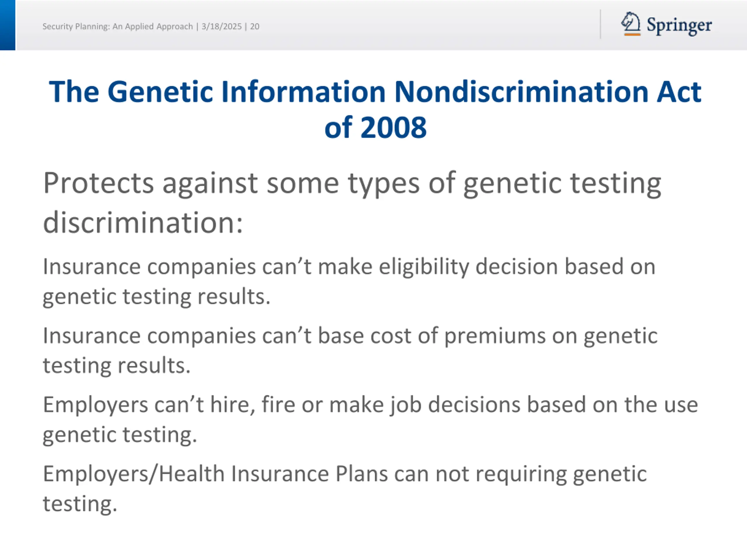Click the 'Protects against some types' intro line

pos(352,183)
